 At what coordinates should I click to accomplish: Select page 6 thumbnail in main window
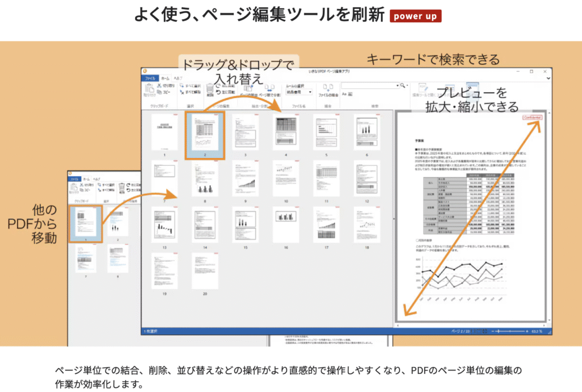click(367, 132)
